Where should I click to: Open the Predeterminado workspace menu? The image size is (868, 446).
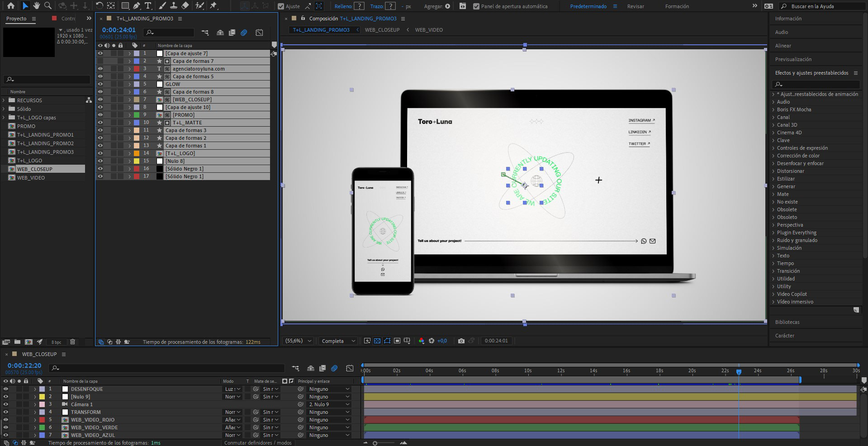click(x=615, y=6)
